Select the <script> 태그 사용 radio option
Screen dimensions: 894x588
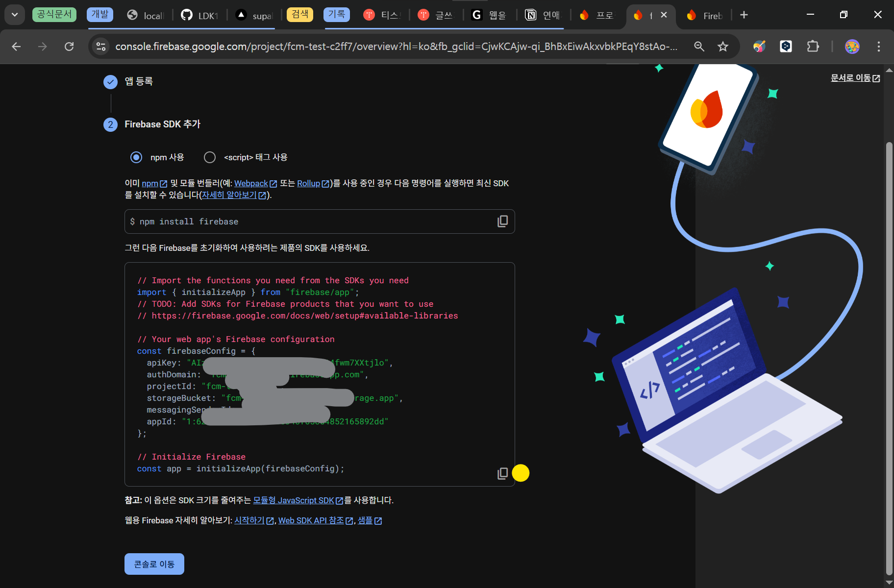coord(210,157)
